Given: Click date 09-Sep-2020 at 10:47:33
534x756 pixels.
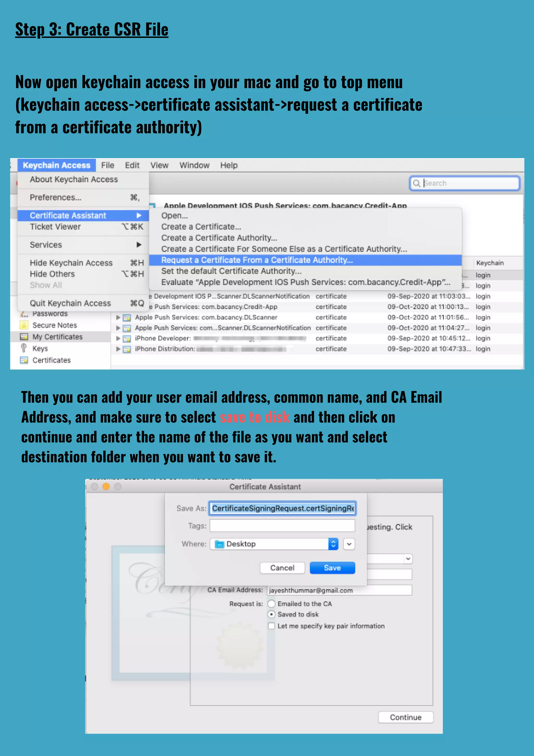Looking at the screenshot, I should [428, 349].
